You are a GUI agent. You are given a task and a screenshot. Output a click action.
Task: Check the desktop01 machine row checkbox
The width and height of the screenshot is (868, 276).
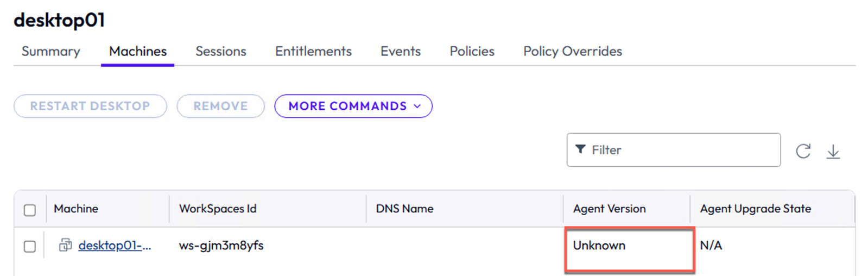coord(30,246)
